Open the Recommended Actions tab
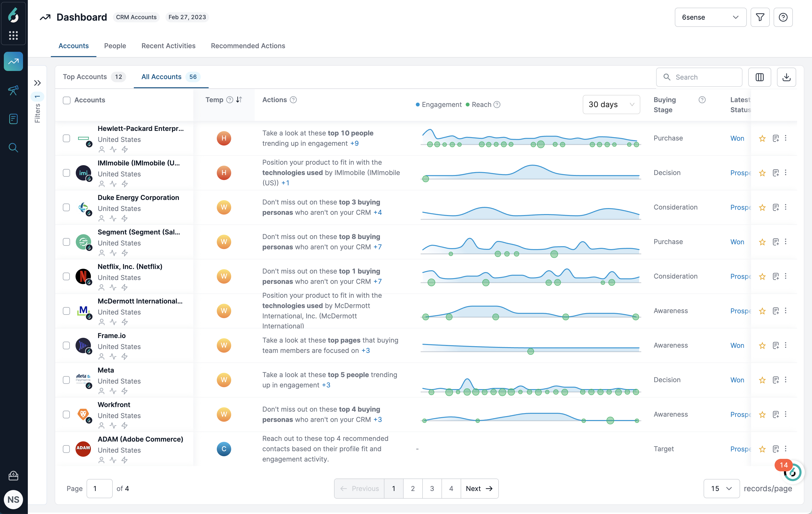The image size is (812, 514). pyautogui.click(x=248, y=46)
